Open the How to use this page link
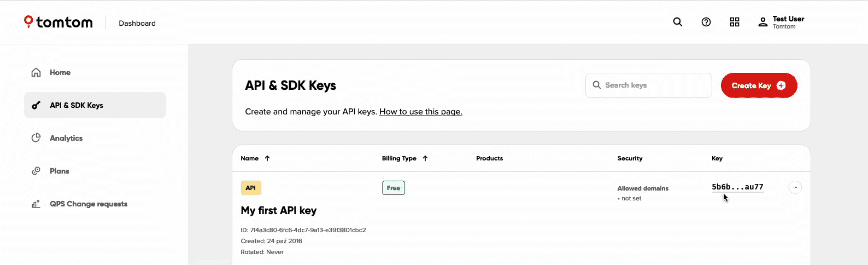The image size is (868, 265). [420, 112]
